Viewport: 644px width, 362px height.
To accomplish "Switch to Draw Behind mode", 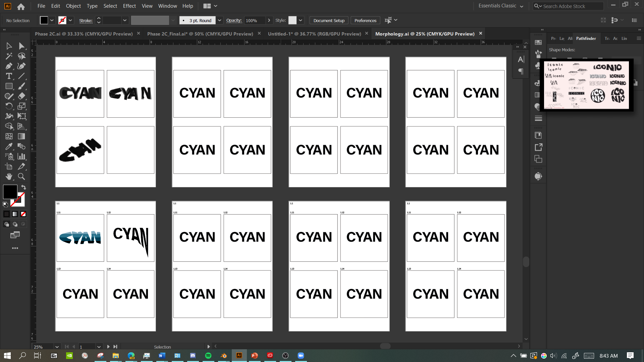I will pyautogui.click(x=15, y=224).
